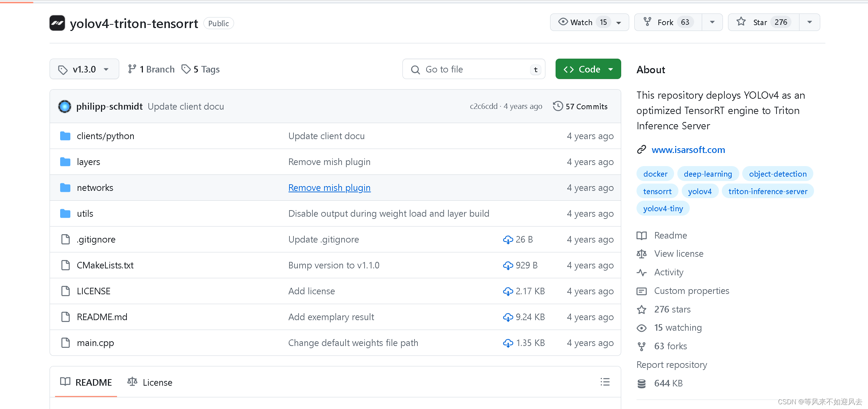Open the green Code dropdown
Image resolution: width=868 pixels, height=409 pixels.
[588, 69]
